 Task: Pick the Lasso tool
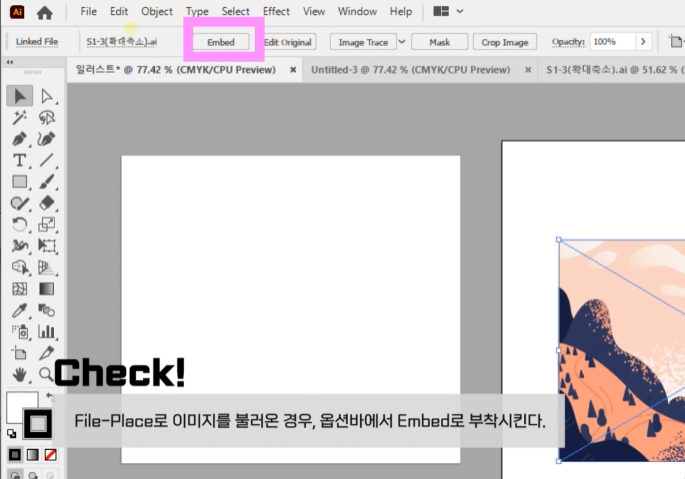click(x=47, y=118)
